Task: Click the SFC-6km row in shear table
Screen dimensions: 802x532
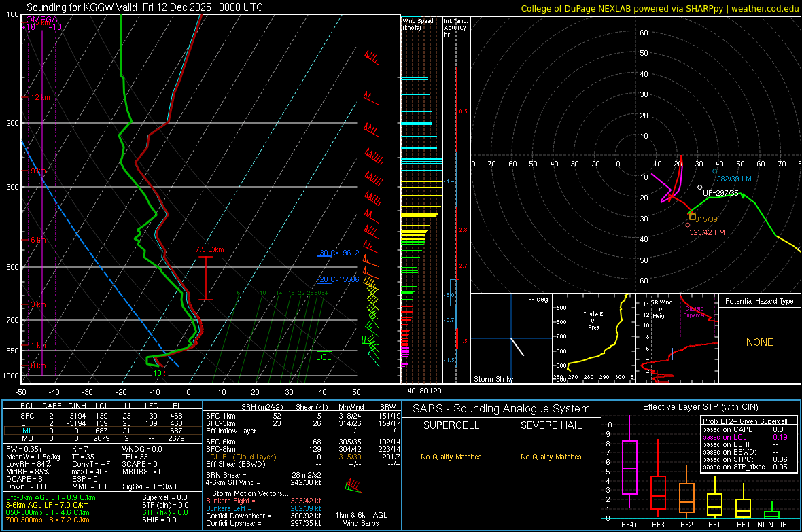Action: (x=303, y=442)
